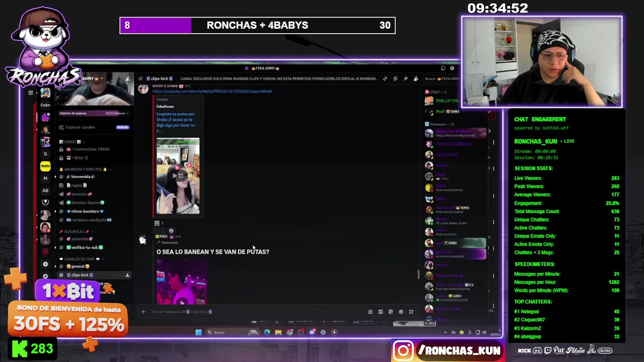Open the nitros-boosters channel
The image size is (644, 362).
[x=94, y=211]
